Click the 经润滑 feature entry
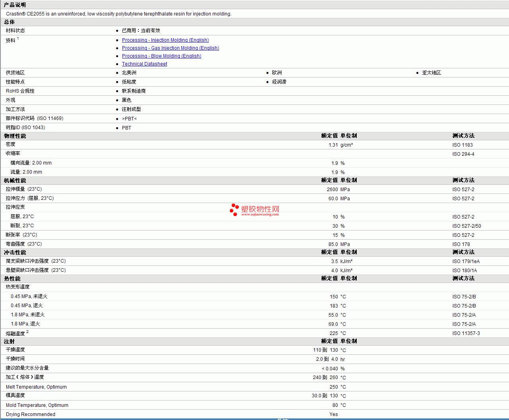This screenshot has height=420, width=509. point(279,82)
